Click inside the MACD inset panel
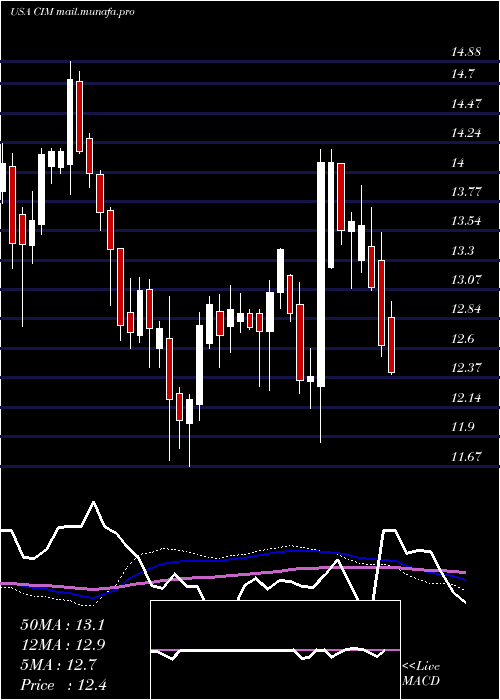Image resolution: width=500 pixels, height=700 pixels. [275, 650]
